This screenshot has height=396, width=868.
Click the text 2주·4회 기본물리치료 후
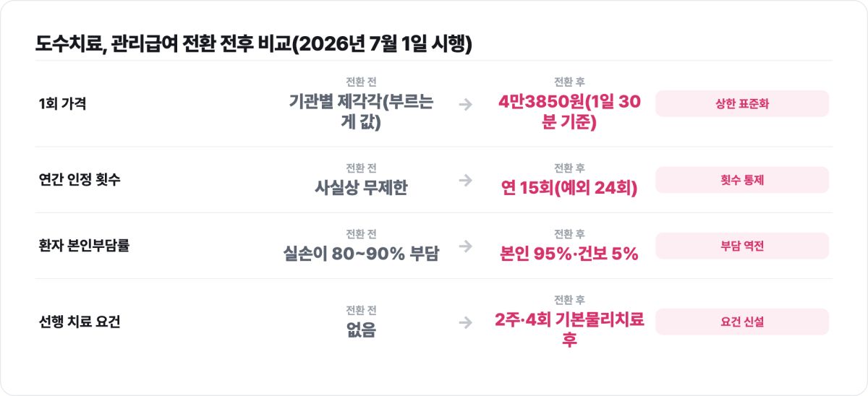tap(569, 330)
